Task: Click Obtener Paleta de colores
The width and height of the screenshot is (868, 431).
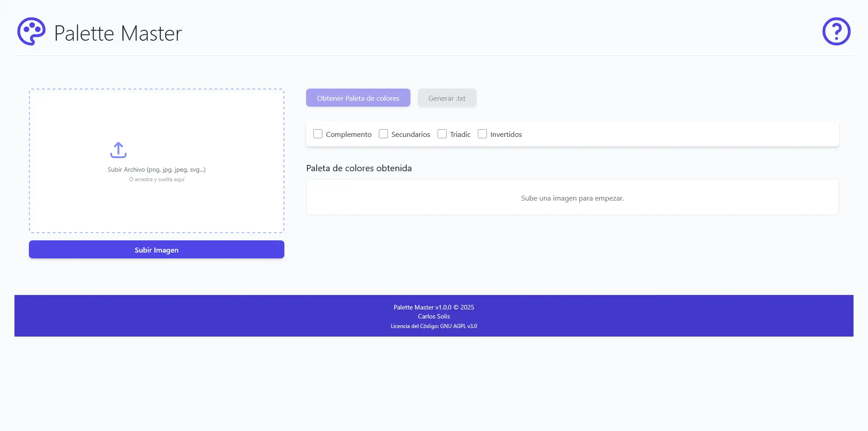Action: 358,98
